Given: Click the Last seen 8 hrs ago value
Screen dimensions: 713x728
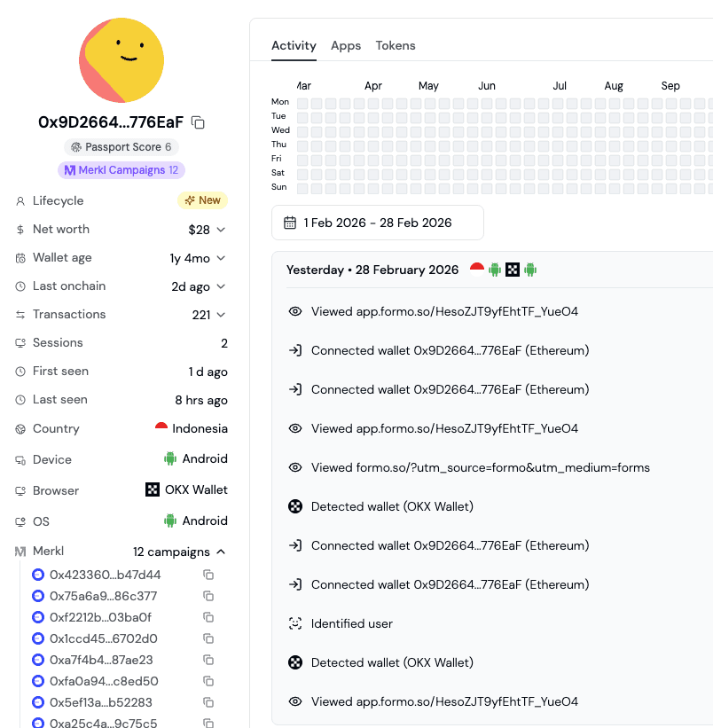Looking at the screenshot, I should pos(201,400).
